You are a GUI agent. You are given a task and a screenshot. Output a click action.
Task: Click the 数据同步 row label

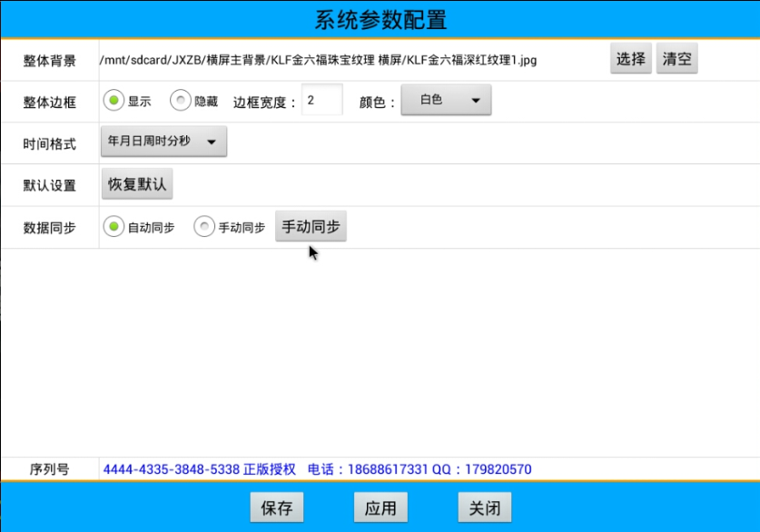(x=49, y=228)
